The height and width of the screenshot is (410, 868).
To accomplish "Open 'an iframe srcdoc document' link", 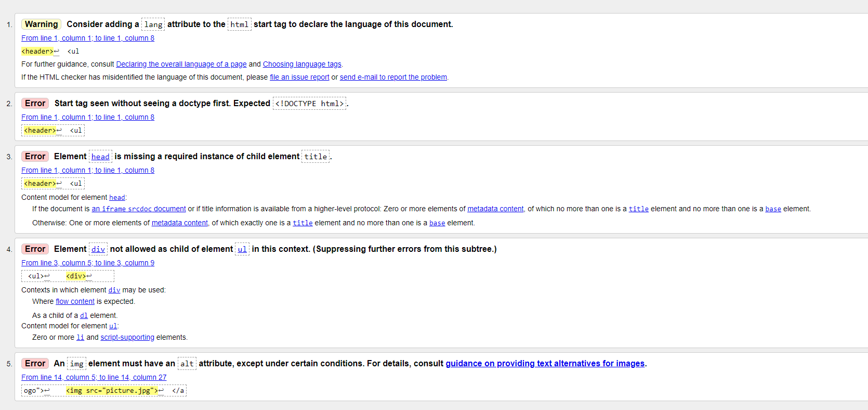I will (x=139, y=209).
